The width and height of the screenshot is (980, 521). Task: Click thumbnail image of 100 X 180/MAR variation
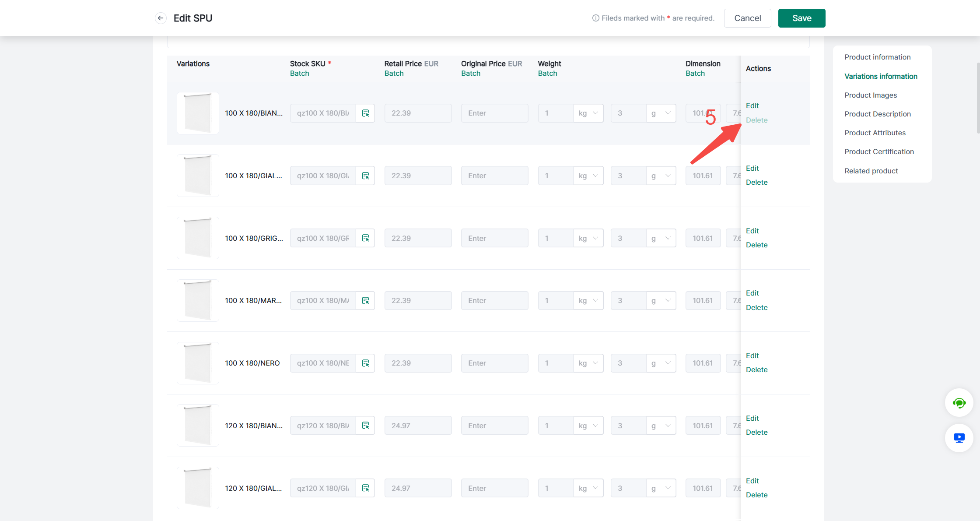(198, 301)
